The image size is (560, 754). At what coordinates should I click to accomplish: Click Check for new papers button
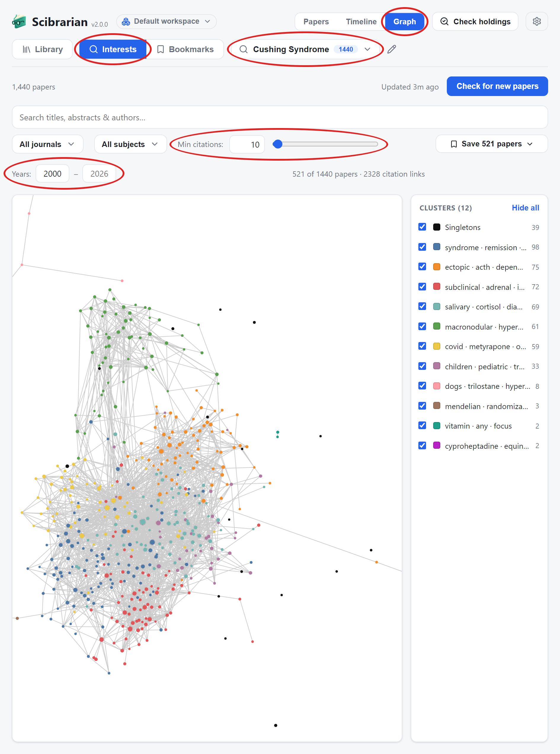tap(497, 86)
